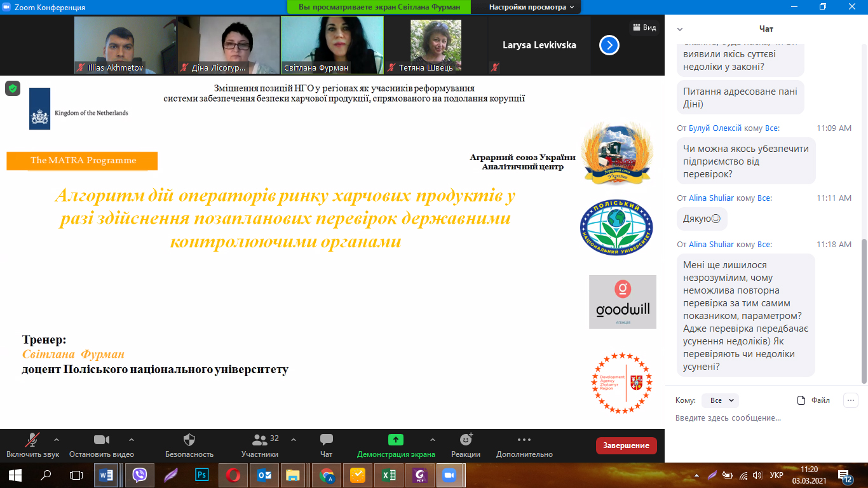
Task: Click the More (Дополнительно) three-dots icon
Action: [524, 439]
